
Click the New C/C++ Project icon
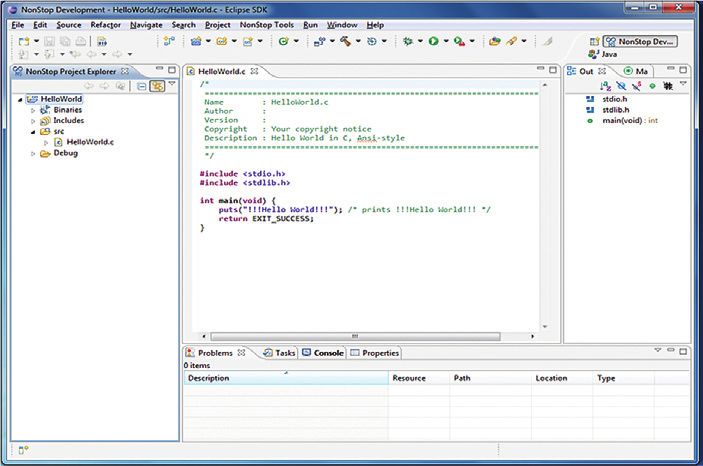click(195, 41)
